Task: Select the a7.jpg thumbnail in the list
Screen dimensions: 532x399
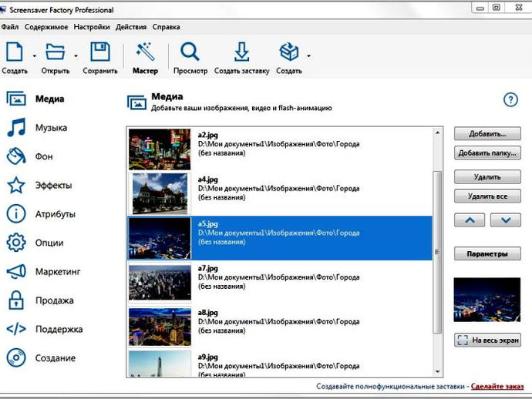Action: click(x=160, y=283)
